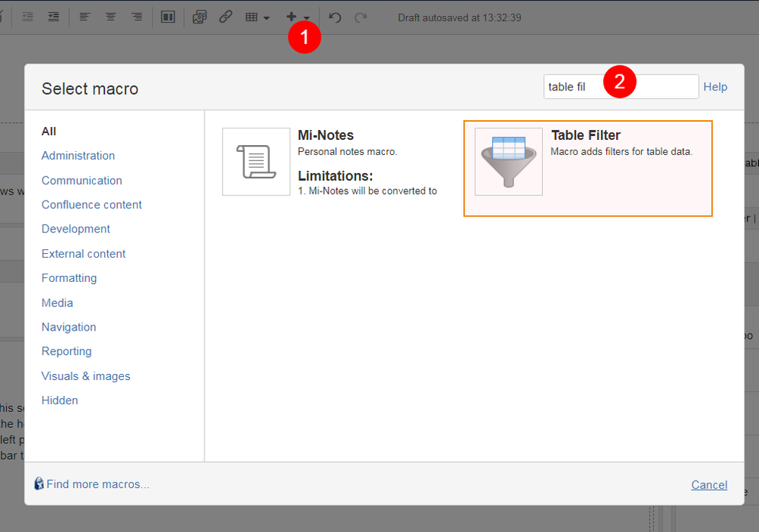Select the Formatting macro category
Viewport: 759px width, 532px height.
[x=68, y=277]
